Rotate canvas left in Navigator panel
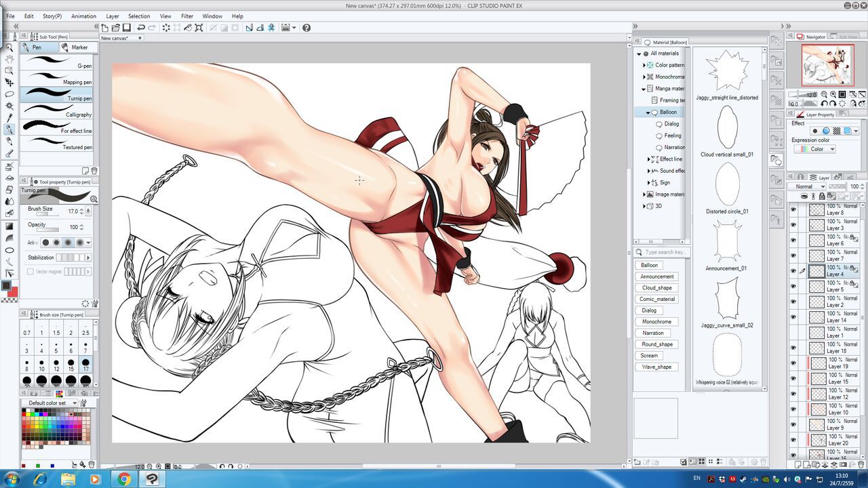 (x=824, y=104)
